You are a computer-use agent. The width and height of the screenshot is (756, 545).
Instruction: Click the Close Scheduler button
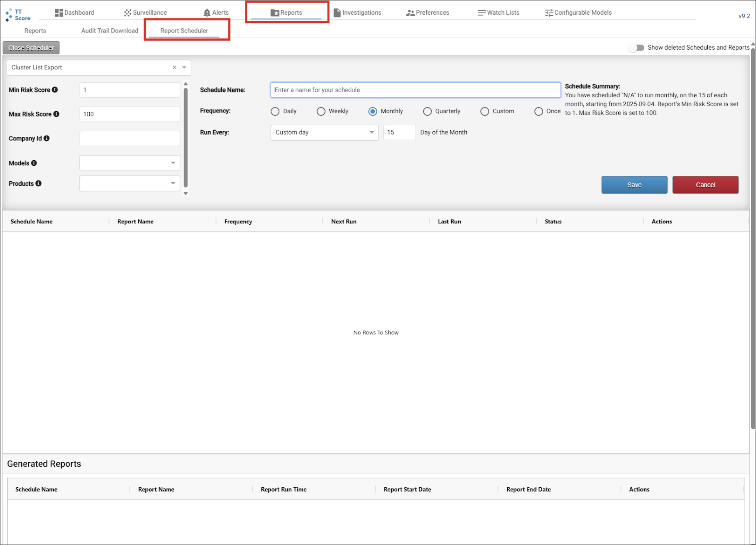(x=31, y=48)
